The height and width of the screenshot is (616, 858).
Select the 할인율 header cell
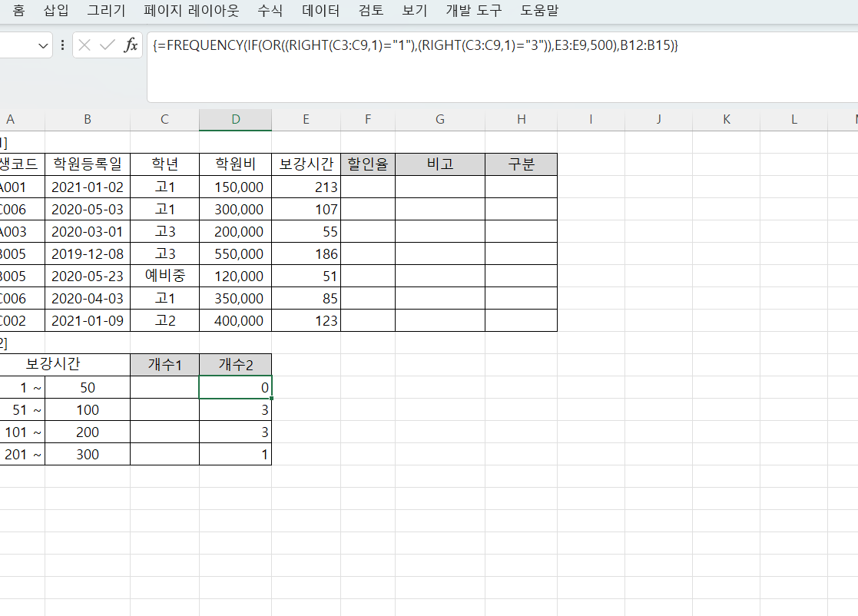click(x=368, y=164)
